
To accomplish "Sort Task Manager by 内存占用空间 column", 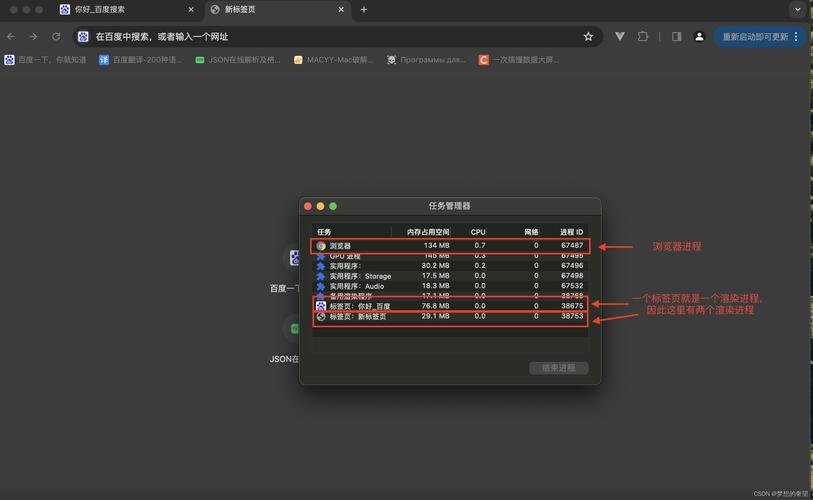I will pyautogui.click(x=428, y=232).
